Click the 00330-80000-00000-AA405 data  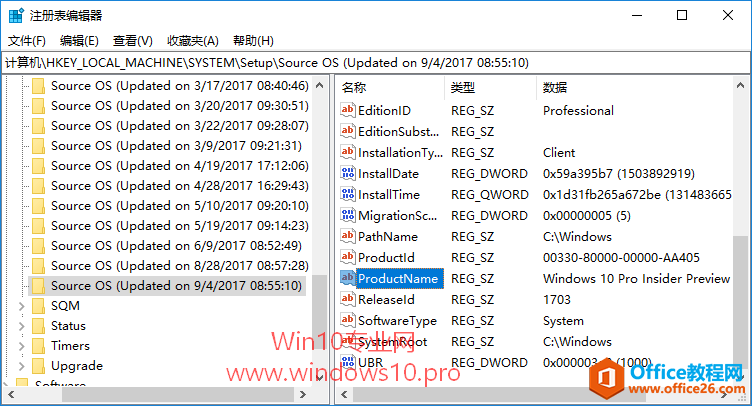pyautogui.click(x=621, y=257)
